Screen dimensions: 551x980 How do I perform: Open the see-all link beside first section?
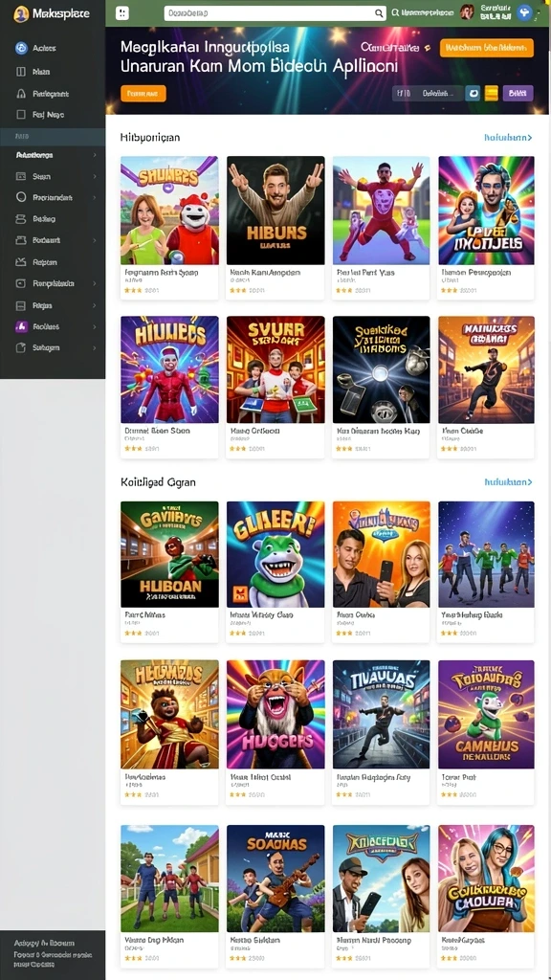point(508,138)
